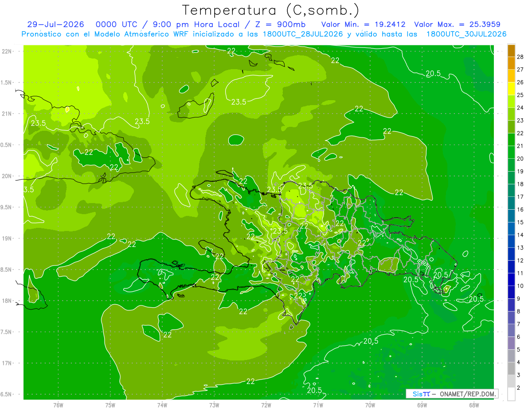Click the "72W" longitude label

coord(266,405)
